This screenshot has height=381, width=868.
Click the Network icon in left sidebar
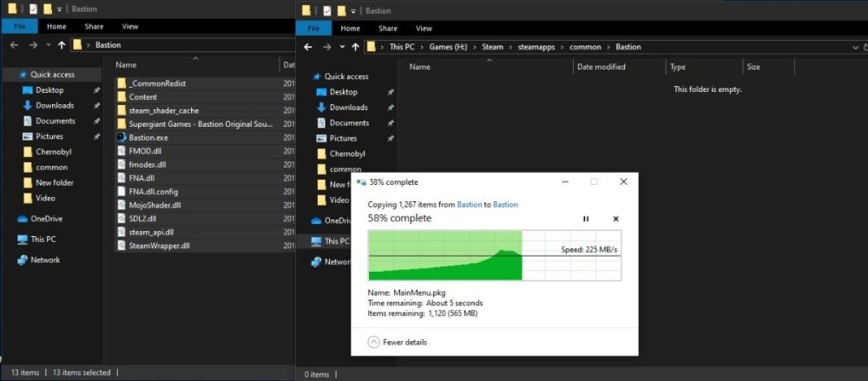23,259
